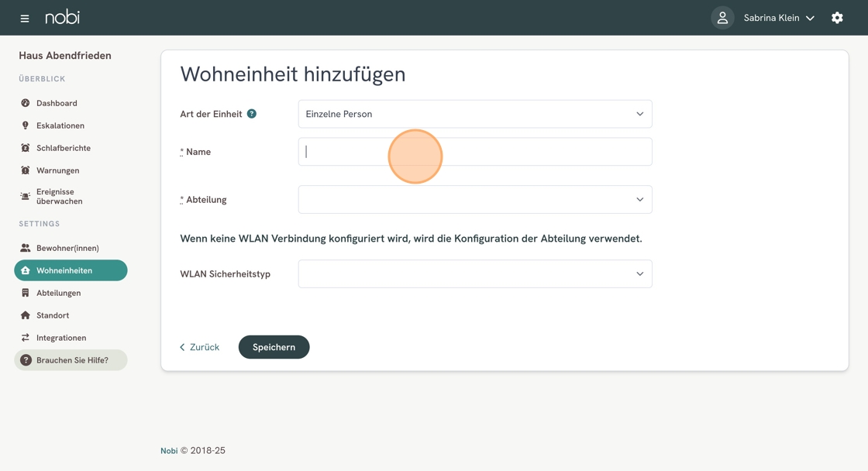Focus the Name input field

click(475, 152)
